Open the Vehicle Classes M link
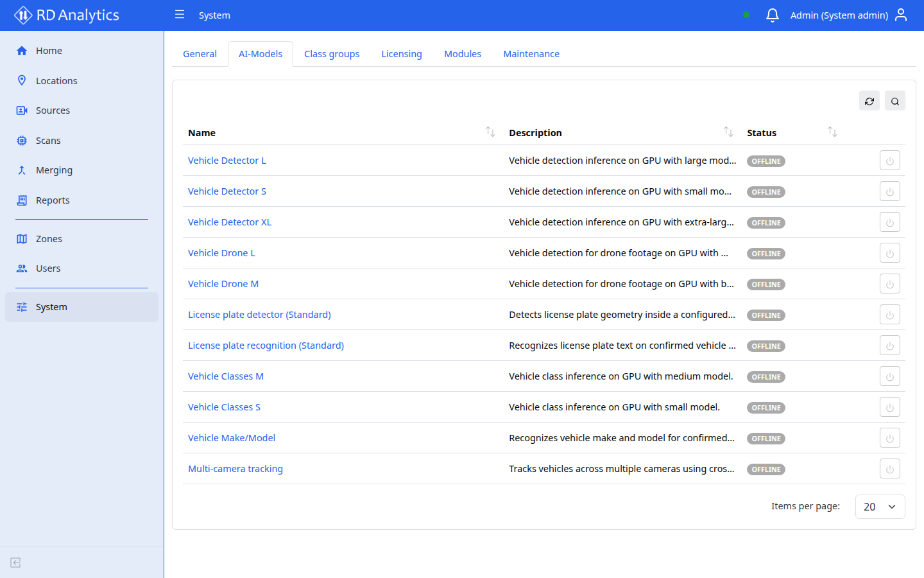924x578 pixels. pyautogui.click(x=226, y=376)
